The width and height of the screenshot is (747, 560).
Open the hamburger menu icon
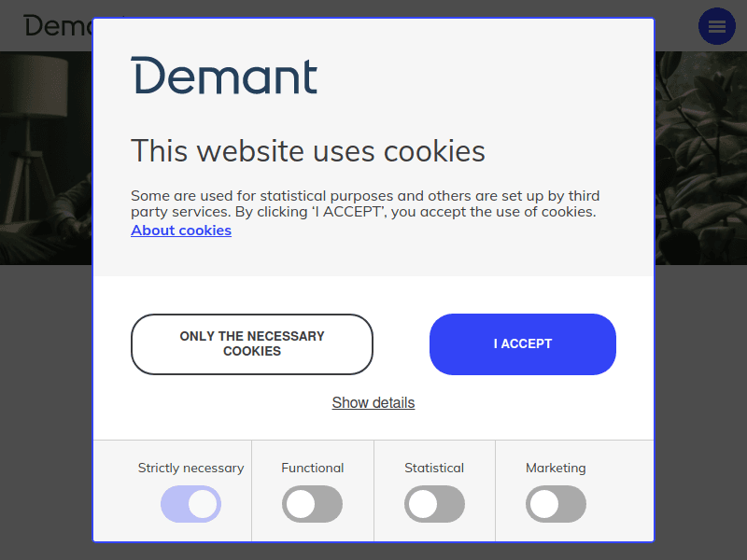(717, 26)
